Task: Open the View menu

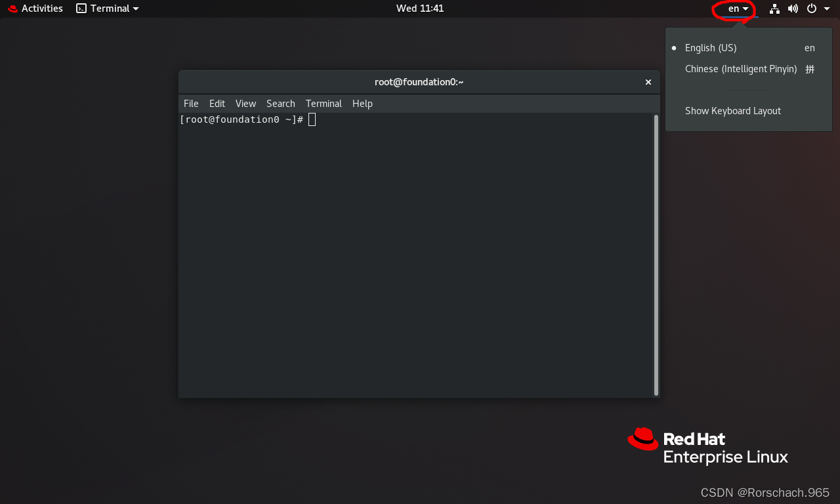Action: (245, 103)
